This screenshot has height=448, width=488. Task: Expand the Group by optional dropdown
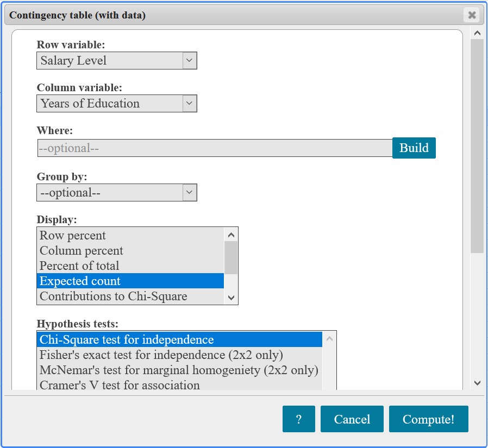[x=117, y=193]
